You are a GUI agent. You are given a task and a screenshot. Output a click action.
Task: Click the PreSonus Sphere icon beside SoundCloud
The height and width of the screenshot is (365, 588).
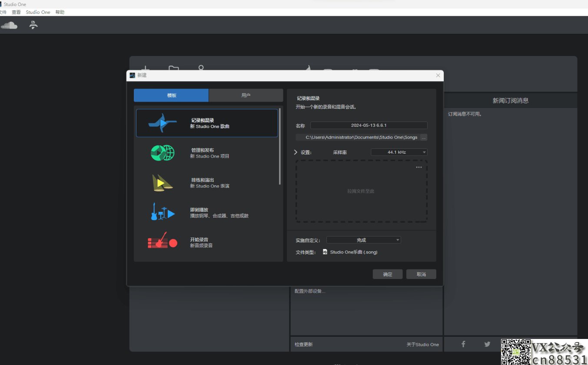click(x=33, y=25)
